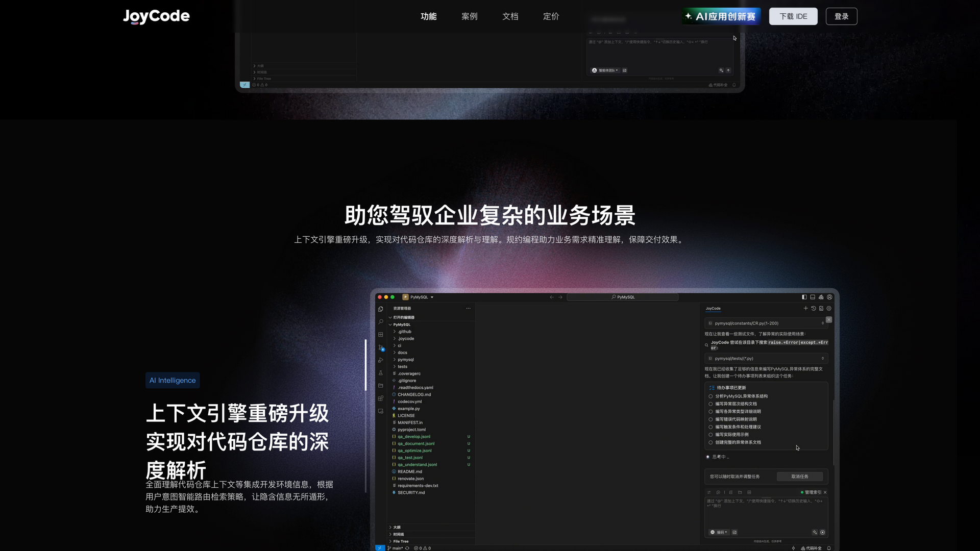980x551 pixels.
Task: Toggle the primary sidebar layout icon
Action: click(x=804, y=297)
